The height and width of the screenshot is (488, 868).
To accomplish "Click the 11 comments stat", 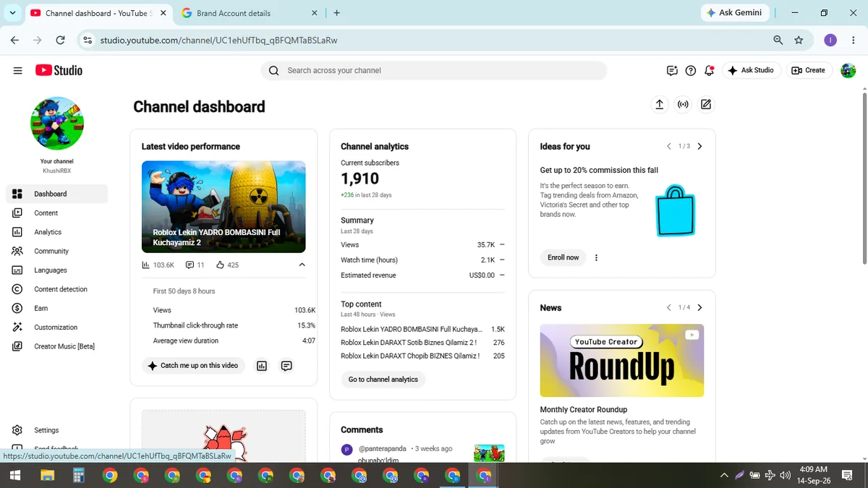I will click(x=195, y=265).
